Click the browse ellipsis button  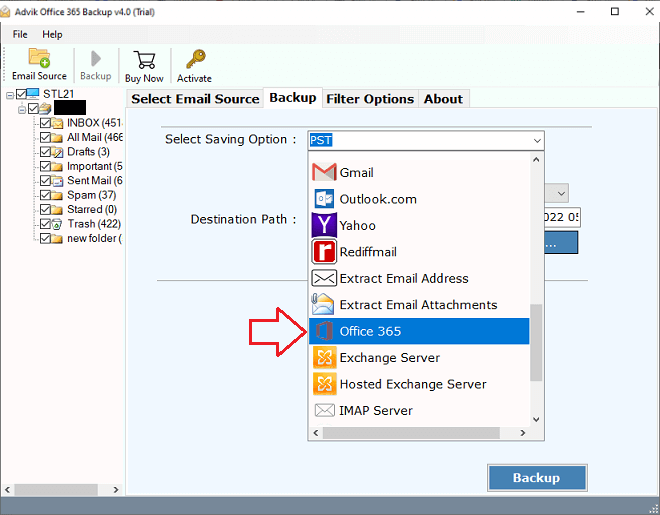pos(561,242)
